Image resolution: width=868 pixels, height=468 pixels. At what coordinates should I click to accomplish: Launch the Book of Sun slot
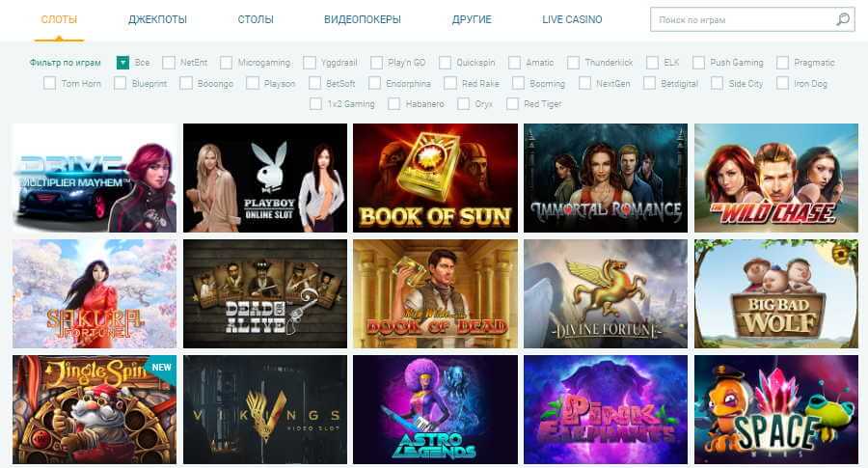pos(435,178)
